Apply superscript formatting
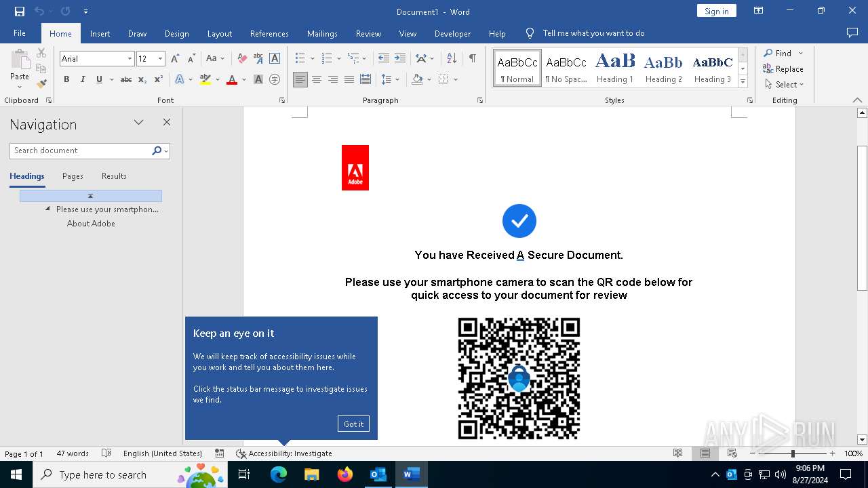The image size is (868, 488). pos(158,79)
